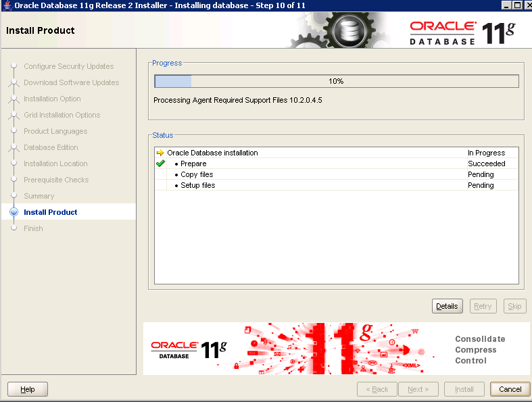Click the Consolidate Compress Control text

(480, 350)
